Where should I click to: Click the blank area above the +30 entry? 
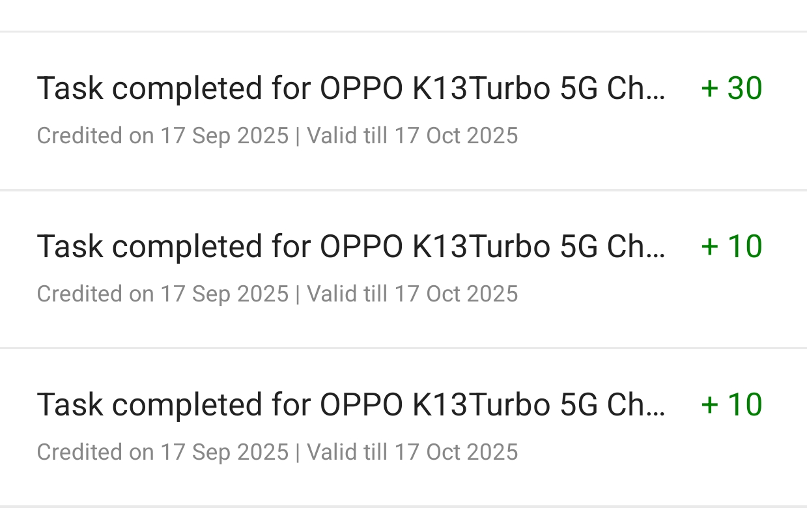pyautogui.click(x=403, y=14)
